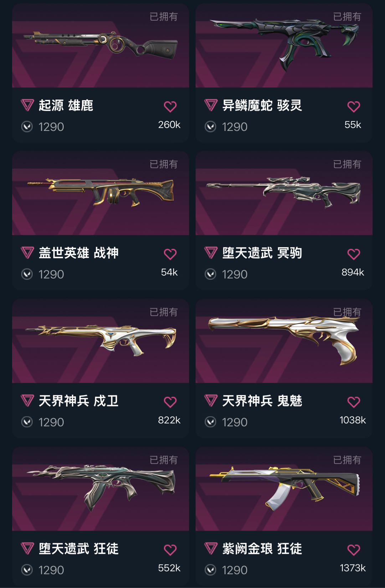Viewport: 385px width, 588px height.
Task: Open the 天界神兵 戍卫 skin title
Action: point(78,401)
